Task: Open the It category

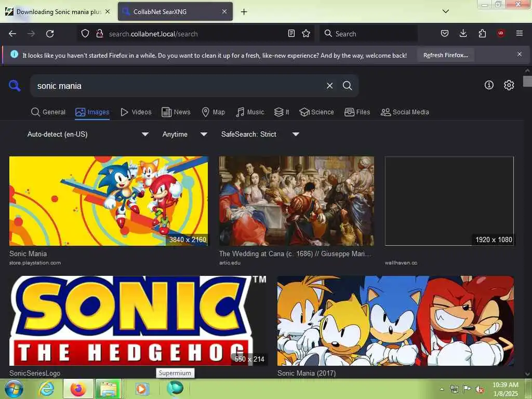Action: (x=282, y=112)
